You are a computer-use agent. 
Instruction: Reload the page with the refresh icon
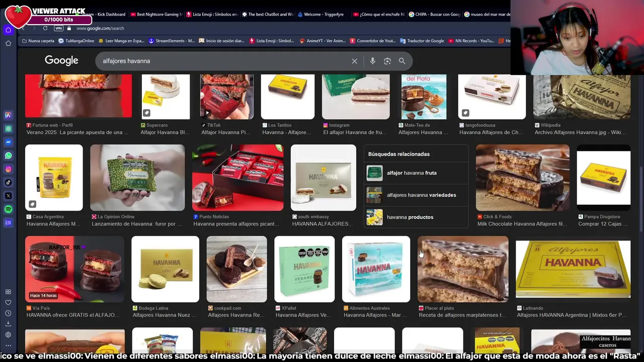point(45,28)
